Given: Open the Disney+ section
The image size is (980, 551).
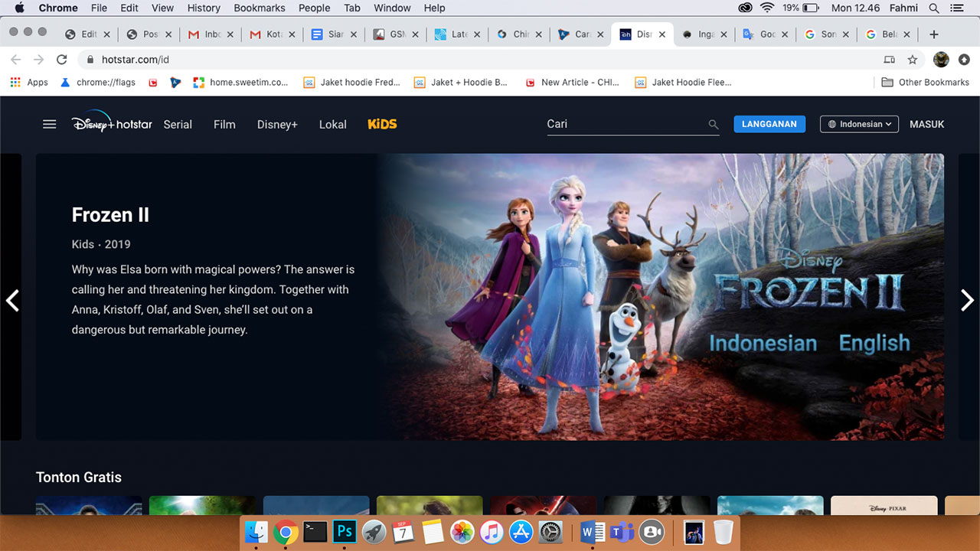Looking at the screenshot, I should [x=277, y=124].
